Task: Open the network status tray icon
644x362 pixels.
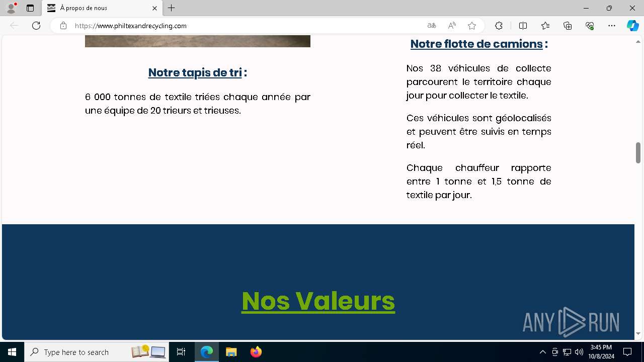Action: point(567,352)
